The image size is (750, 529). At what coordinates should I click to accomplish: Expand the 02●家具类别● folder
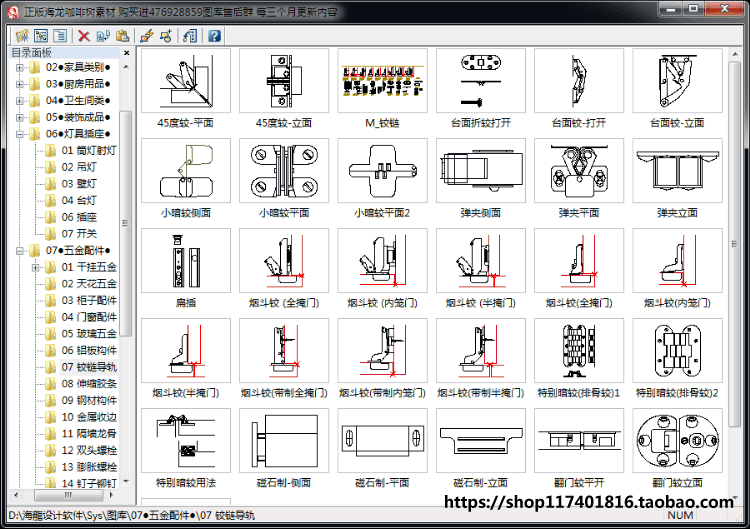click(x=20, y=67)
